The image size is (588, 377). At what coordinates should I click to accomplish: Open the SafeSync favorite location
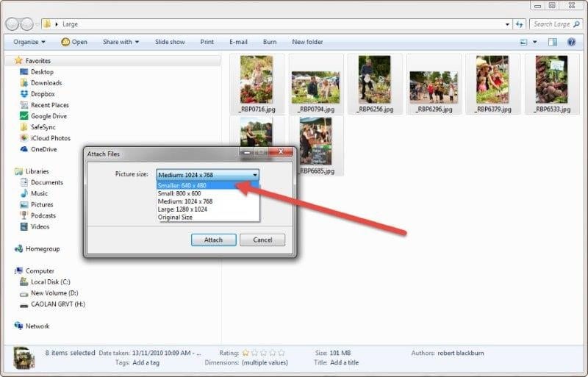point(43,127)
